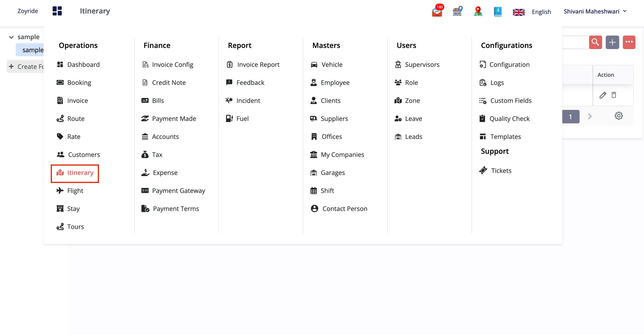Viewport: 644px width, 335px height.
Task: Click the marketplace store icon in header
Action: point(458,11)
